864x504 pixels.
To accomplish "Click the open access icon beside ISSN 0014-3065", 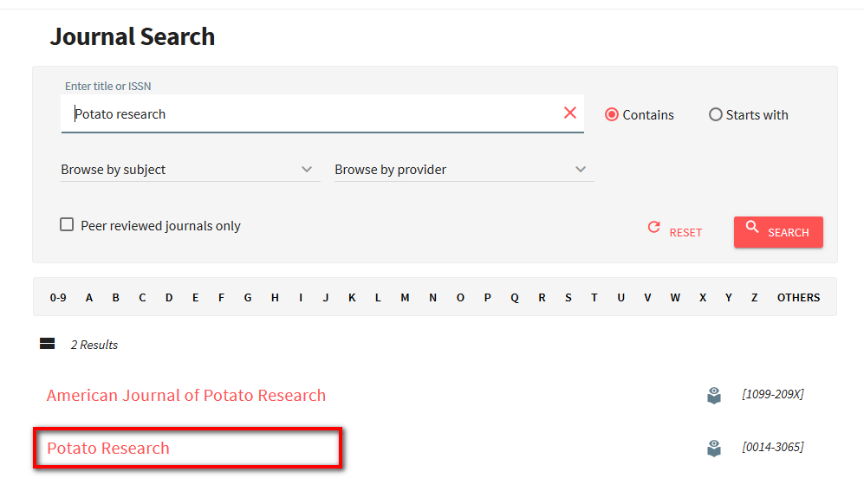I will [714, 448].
